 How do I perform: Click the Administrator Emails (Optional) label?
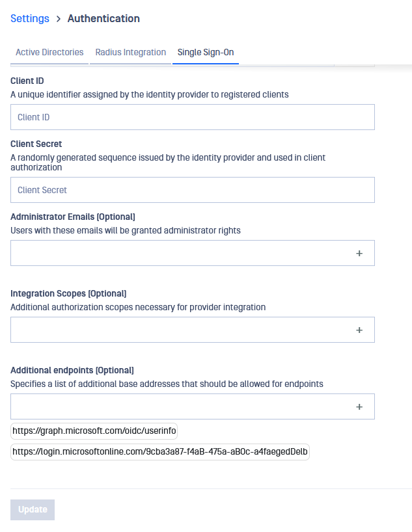coord(73,217)
